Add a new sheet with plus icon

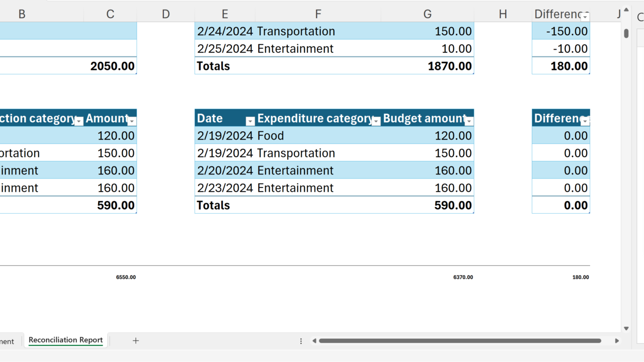[x=135, y=340]
